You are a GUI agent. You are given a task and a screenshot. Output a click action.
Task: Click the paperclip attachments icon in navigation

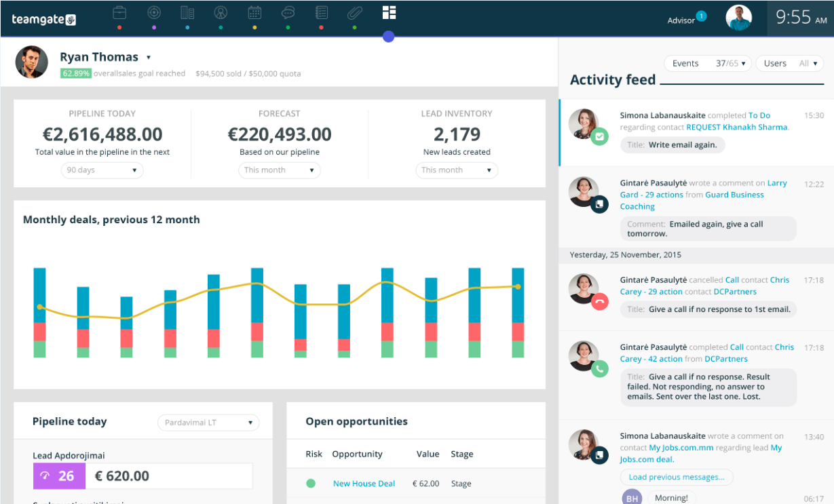(354, 12)
